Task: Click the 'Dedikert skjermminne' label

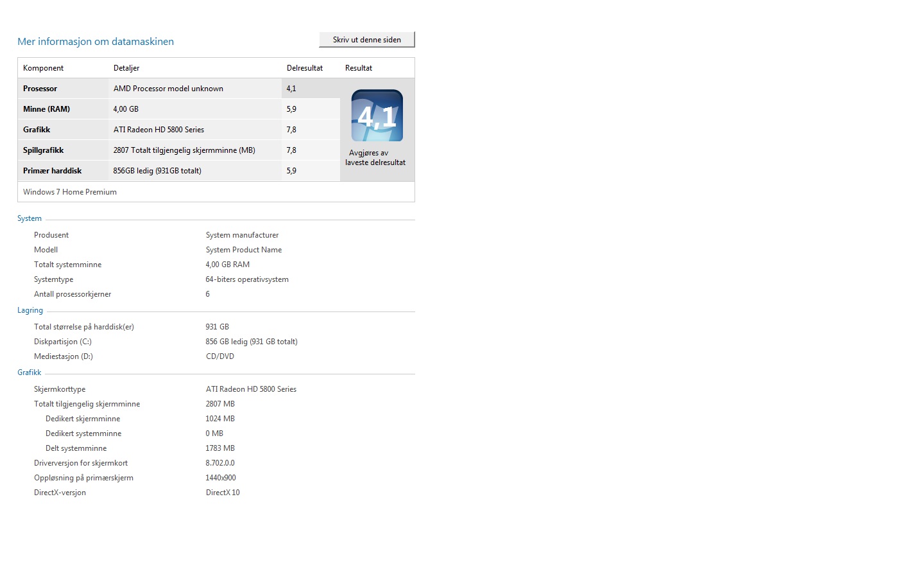Action: pyautogui.click(x=83, y=419)
